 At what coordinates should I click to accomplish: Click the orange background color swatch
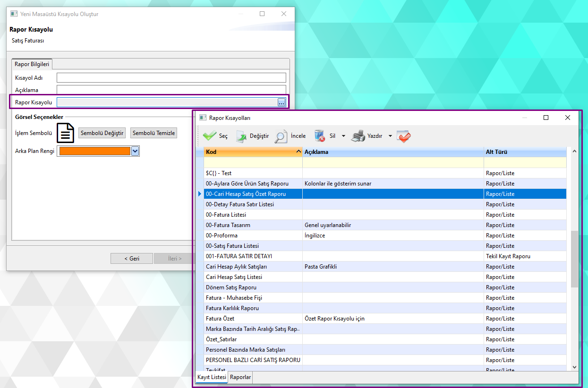(94, 151)
